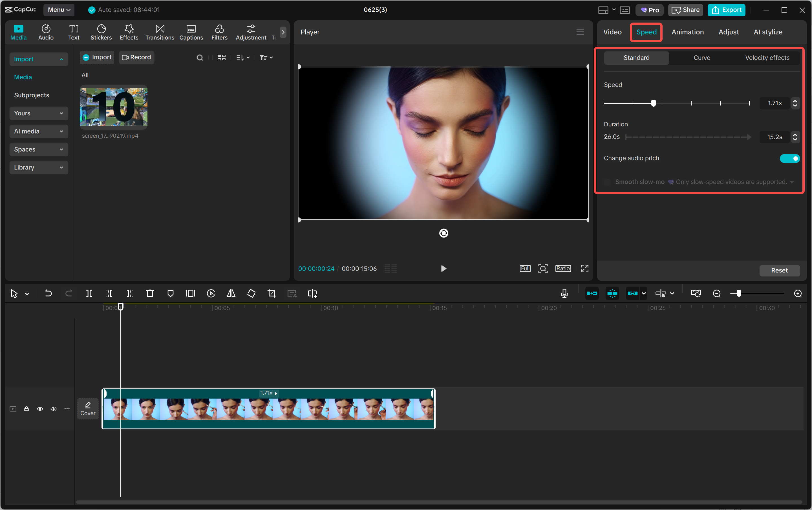812x510 pixels.
Task: Switch to the Animation tab
Action: coord(687,32)
